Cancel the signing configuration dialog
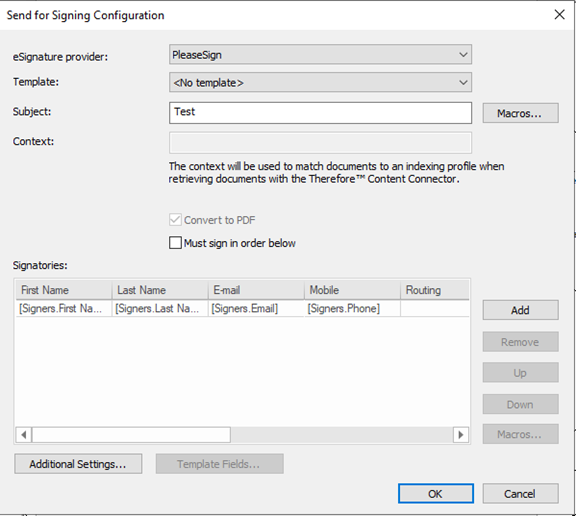This screenshot has width=576, height=516. (520, 494)
